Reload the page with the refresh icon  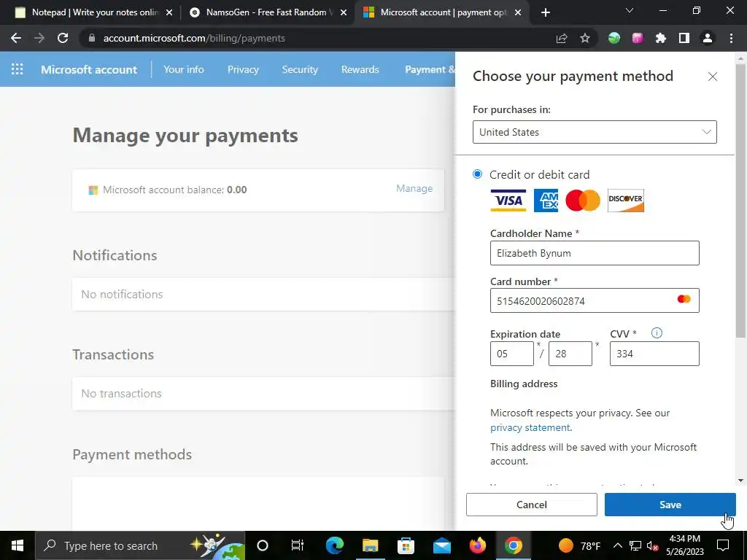coord(63,38)
